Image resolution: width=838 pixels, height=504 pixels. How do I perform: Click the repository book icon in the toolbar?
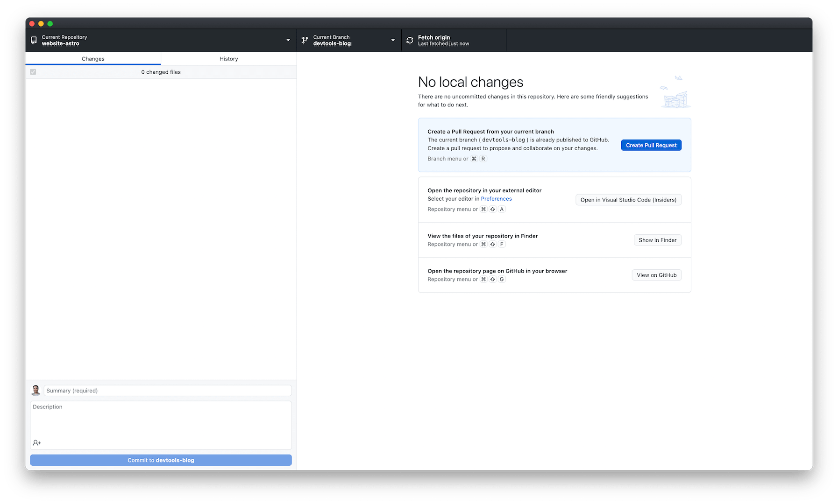33,40
